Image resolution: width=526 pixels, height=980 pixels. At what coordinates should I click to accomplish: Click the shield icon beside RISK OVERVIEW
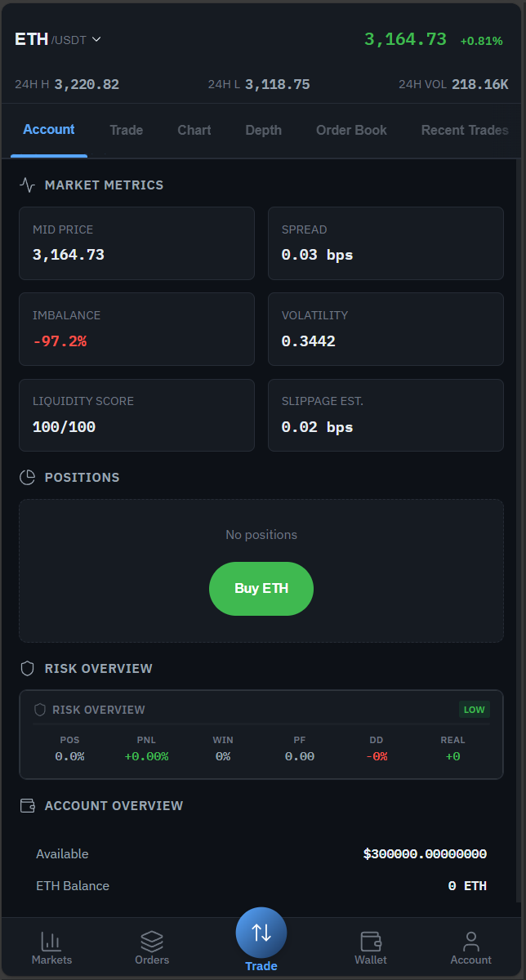(27, 668)
